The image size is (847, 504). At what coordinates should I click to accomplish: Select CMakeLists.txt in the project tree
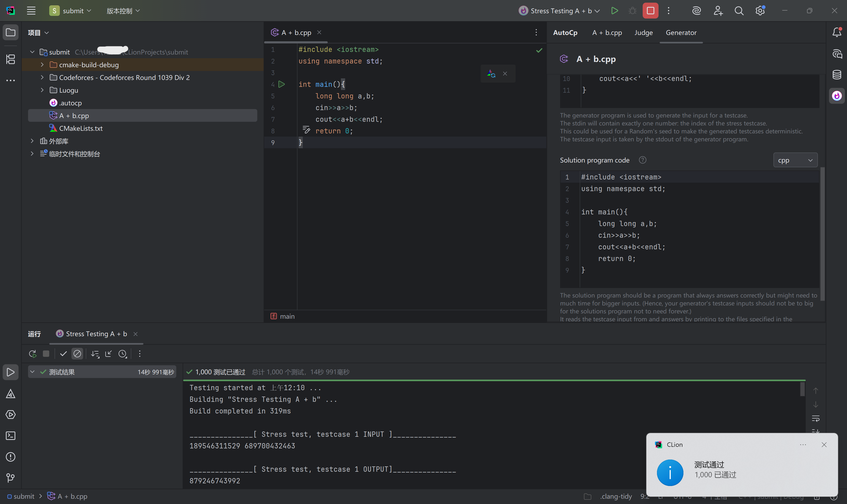click(x=81, y=128)
